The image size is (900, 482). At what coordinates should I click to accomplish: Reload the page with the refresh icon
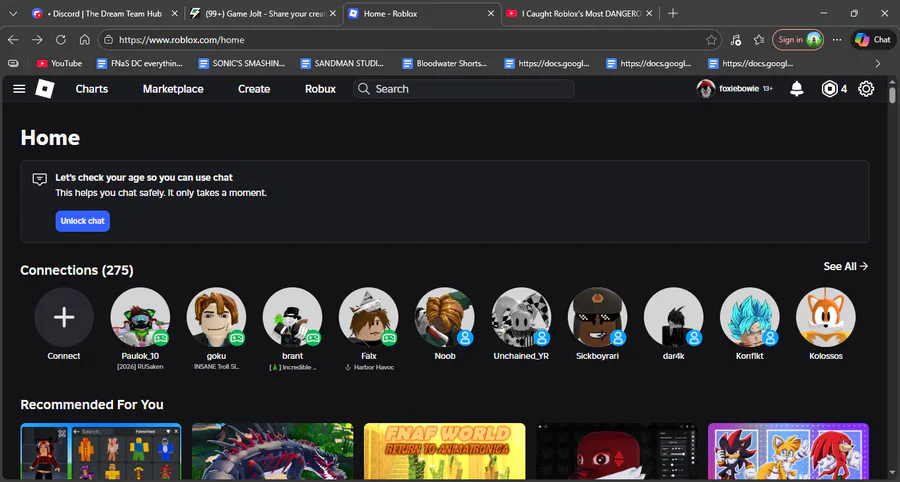click(60, 40)
